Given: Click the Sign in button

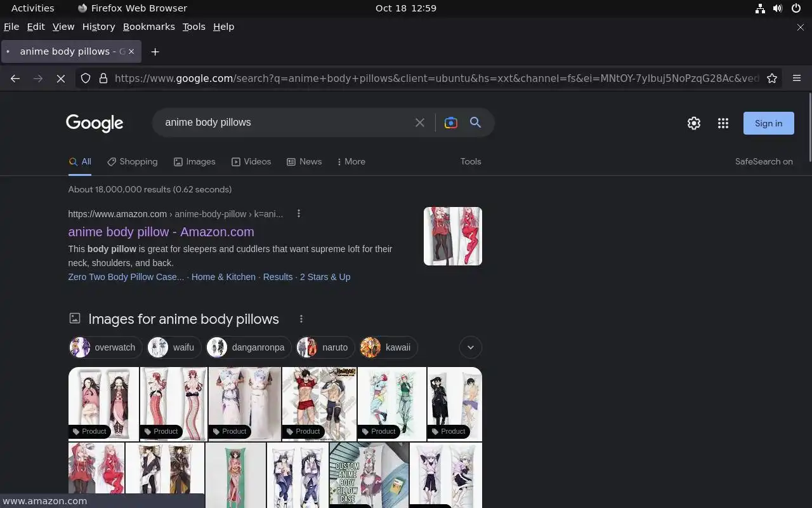Looking at the screenshot, I should point(769,123).
